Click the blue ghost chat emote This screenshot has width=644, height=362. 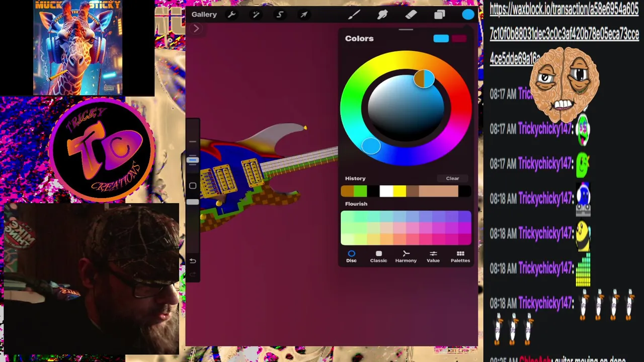pyautogui.click(x=583, y=199)
